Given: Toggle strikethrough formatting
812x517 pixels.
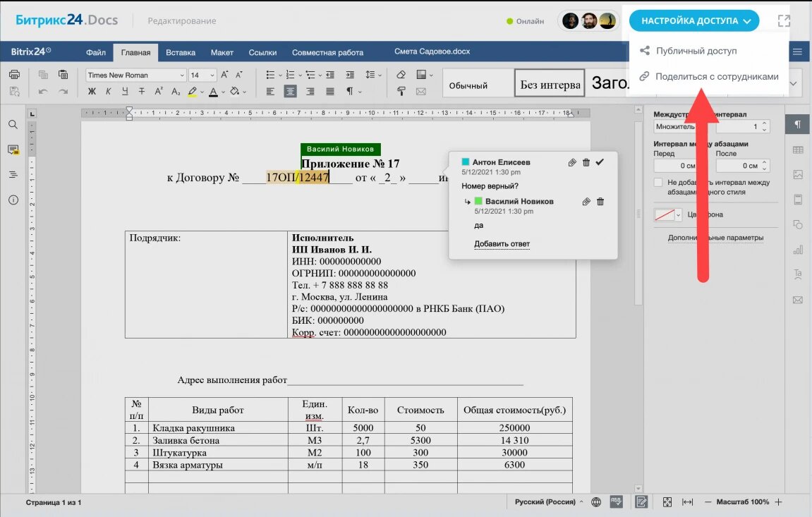Looking at the screenshot, I should [x=141, y=92].
